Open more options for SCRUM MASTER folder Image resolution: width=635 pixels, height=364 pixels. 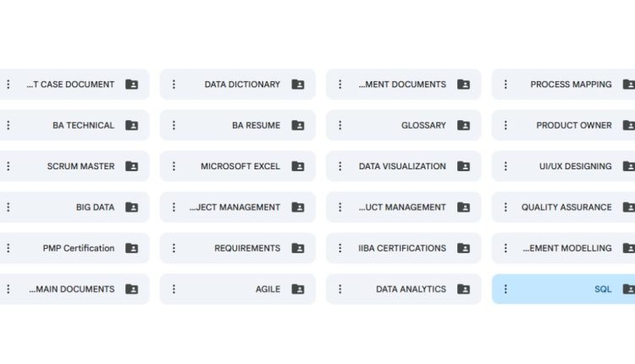[8, 167]
